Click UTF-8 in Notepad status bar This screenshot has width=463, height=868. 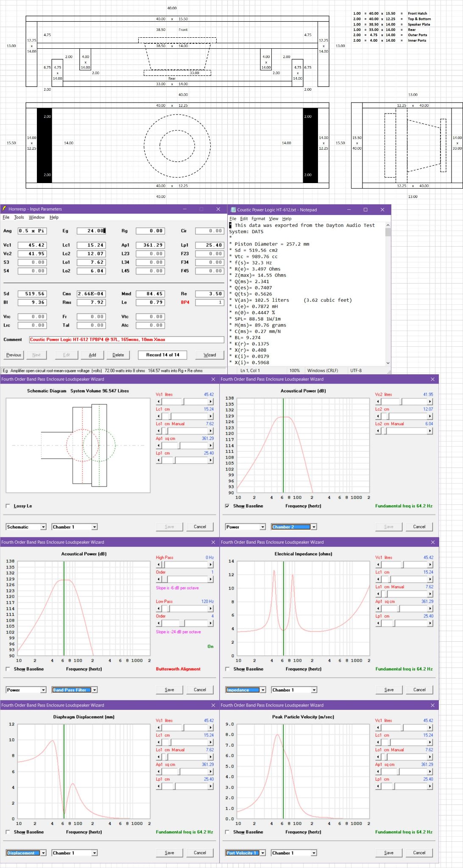356,370
